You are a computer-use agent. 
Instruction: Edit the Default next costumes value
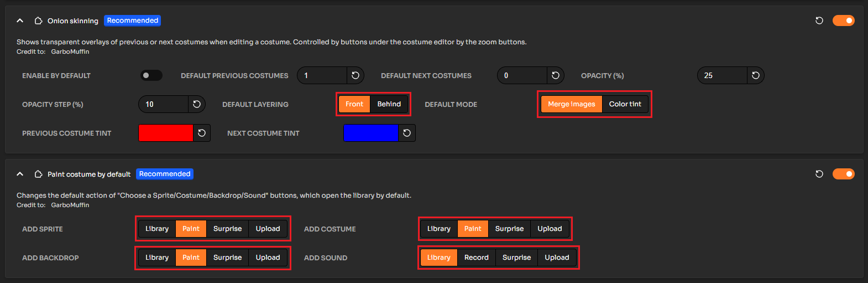point(522,75)
